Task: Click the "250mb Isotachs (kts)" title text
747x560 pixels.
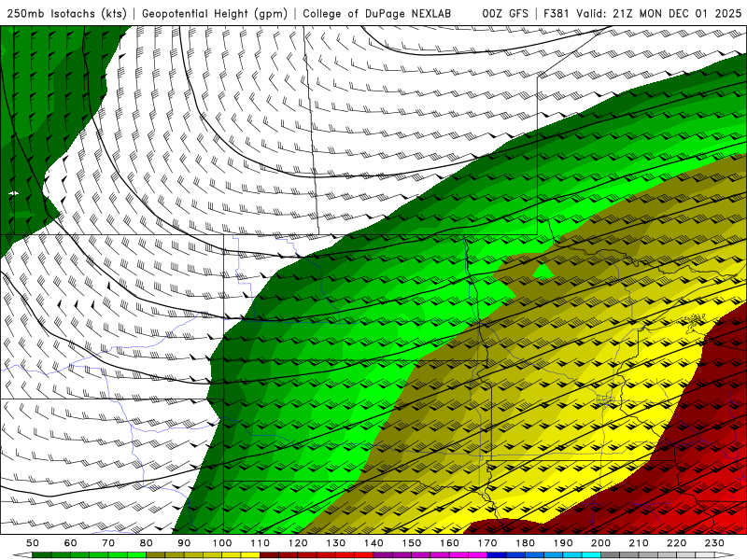Action: point(66,13)
